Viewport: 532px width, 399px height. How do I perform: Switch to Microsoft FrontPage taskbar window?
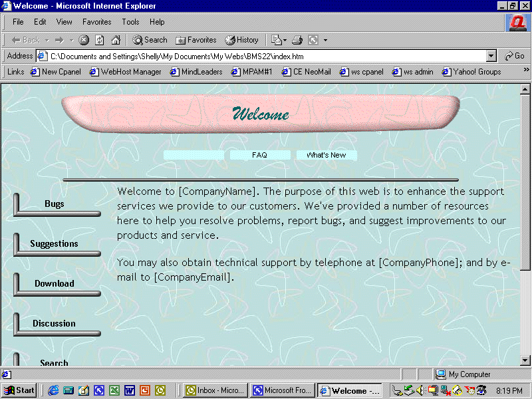pyautogui.click(x=282, y=390)
